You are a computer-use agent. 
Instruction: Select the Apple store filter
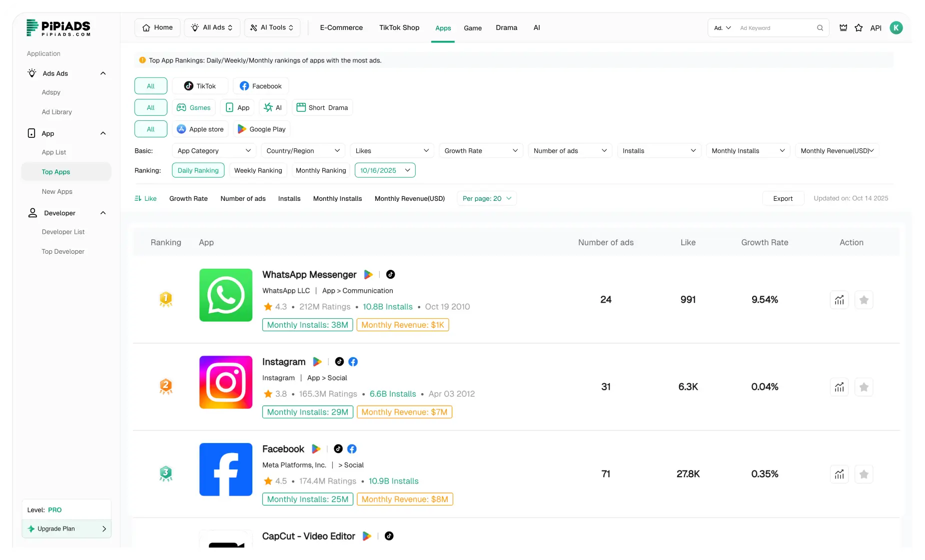pos(200,129)
